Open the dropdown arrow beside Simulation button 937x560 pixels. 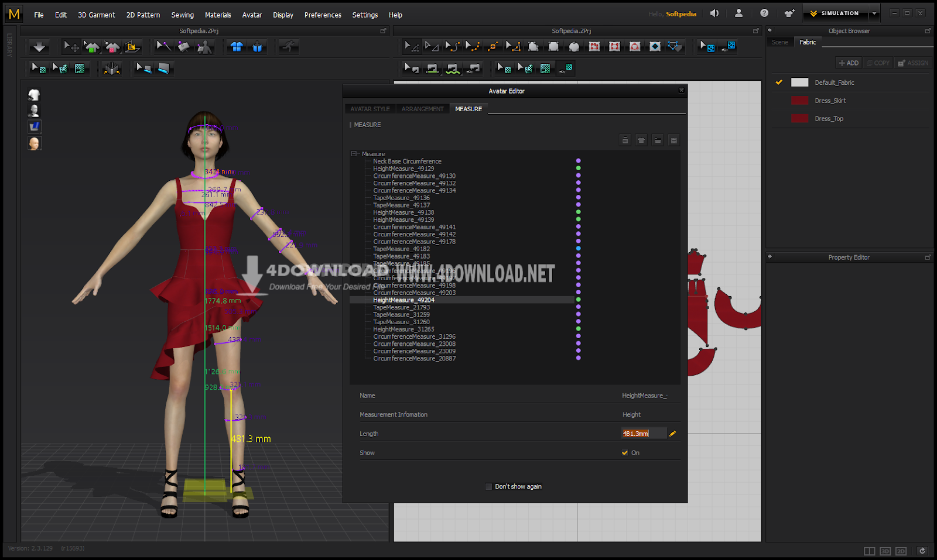click(874, 13)
